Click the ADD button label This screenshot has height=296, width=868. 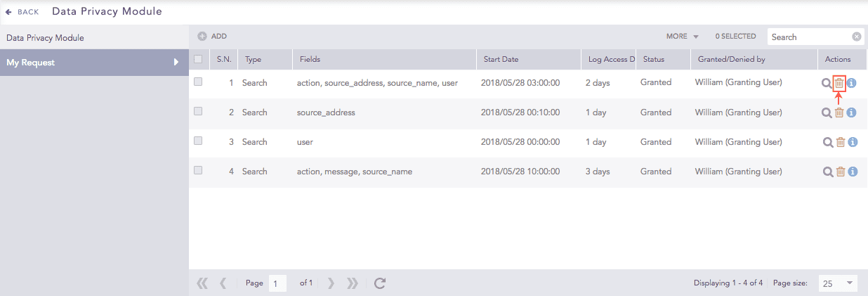pos(219,37)
